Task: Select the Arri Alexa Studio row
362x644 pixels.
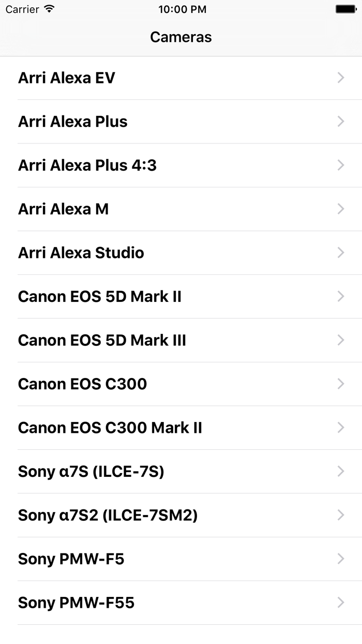Action: (x=81, y=253)
